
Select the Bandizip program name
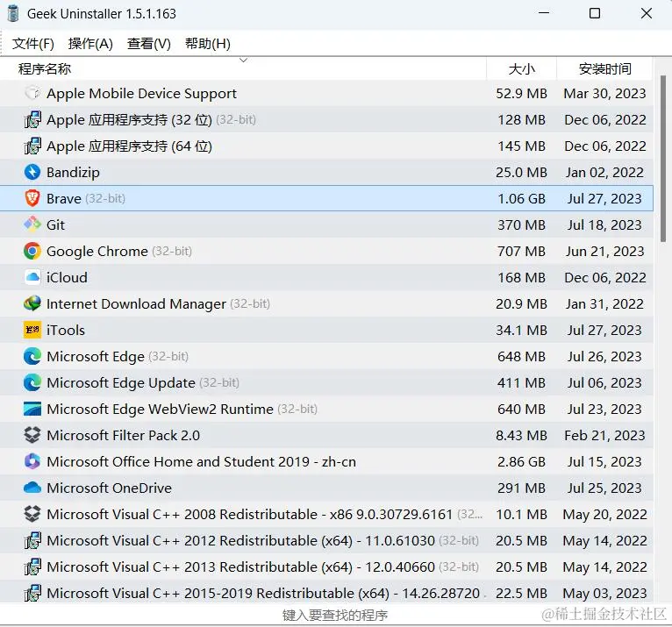point(73,172)
